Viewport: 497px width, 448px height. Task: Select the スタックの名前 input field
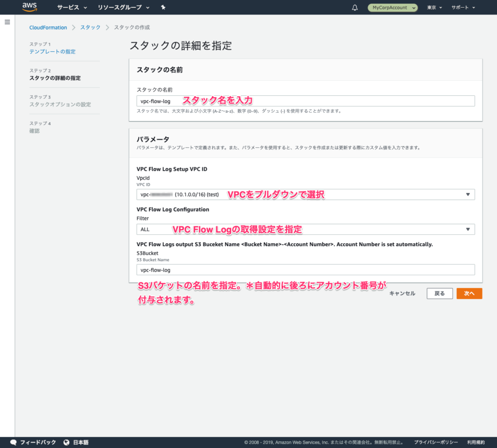tap(305, 100)
